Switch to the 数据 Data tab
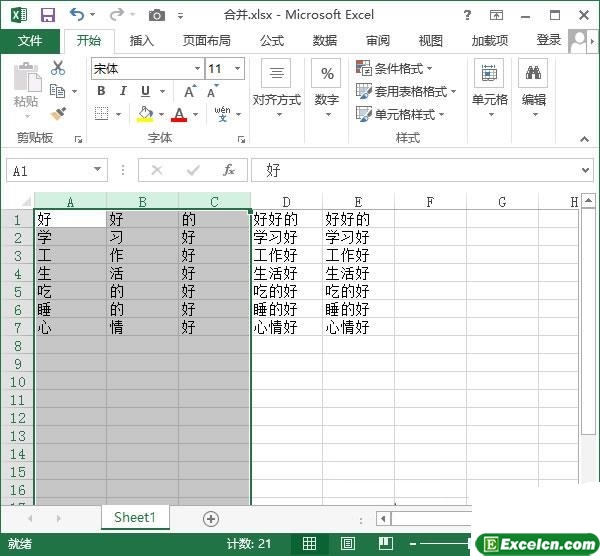Image resolution: width=600 pixels, height=556 pixels. point(325,41)
